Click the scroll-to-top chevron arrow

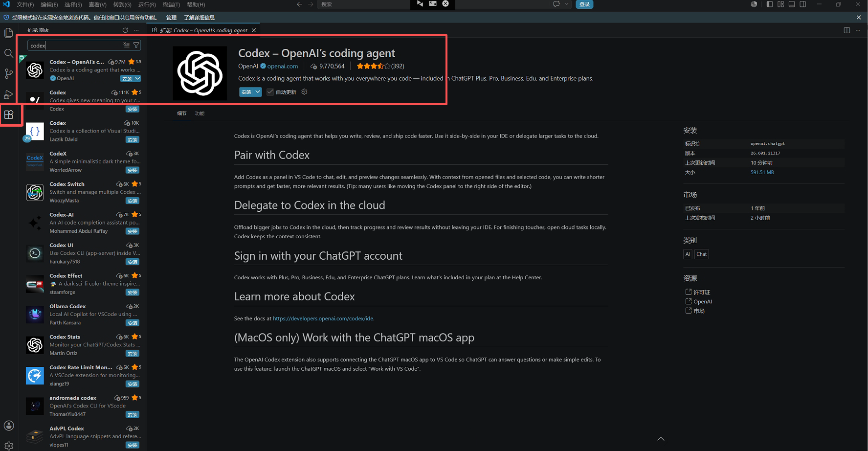[x=661, y=439]
